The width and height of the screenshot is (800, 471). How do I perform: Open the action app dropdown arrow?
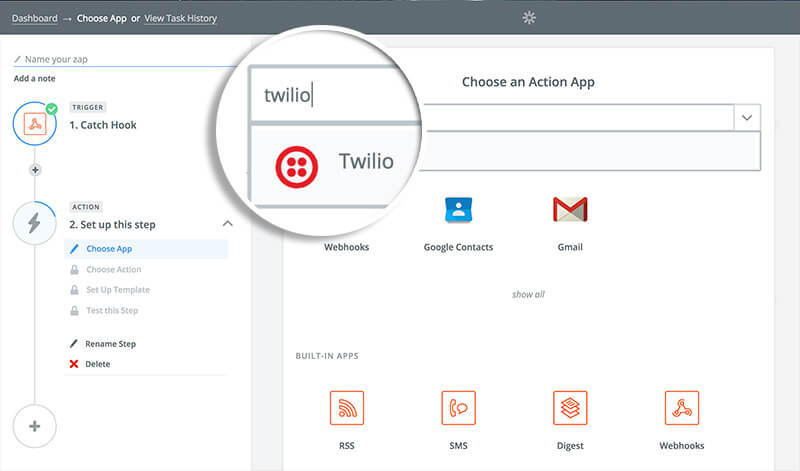[x=747, y=118]
